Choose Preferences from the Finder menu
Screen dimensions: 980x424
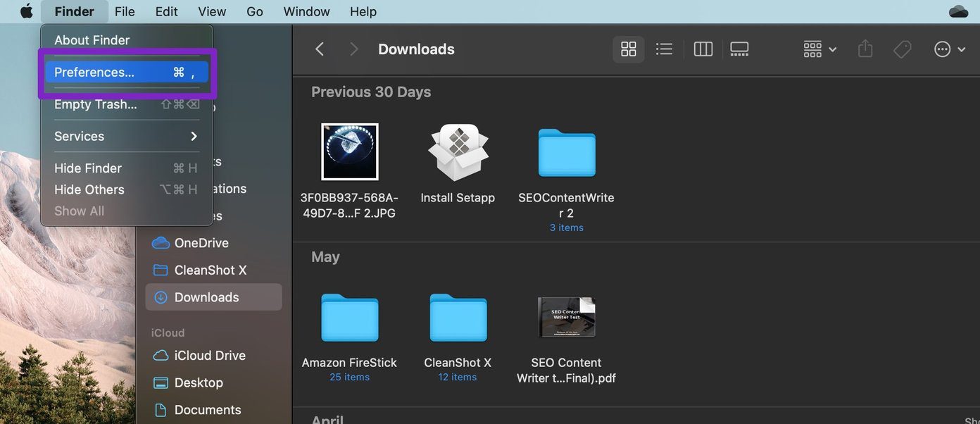[x=127, y=73]
